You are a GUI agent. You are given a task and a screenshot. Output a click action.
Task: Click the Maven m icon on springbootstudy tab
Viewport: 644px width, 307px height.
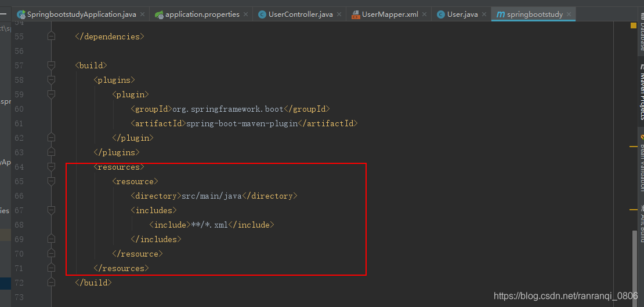click(x=501, y=14)
